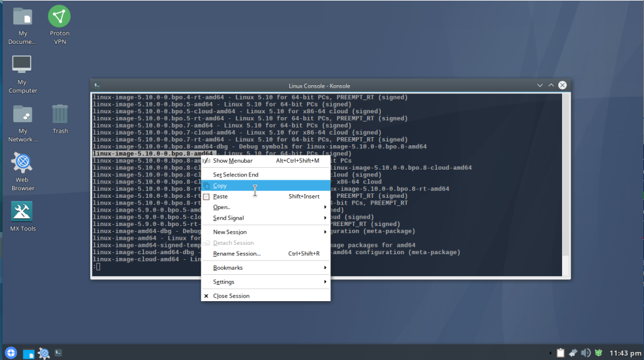This screenshot has height=360, width=644.
Task: Expand the Open.. submenu
Action: (266, 207)
